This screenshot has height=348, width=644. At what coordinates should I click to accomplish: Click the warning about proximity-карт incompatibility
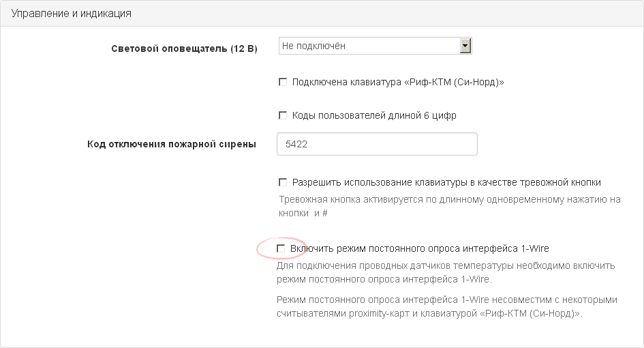[x=447, y=306]
